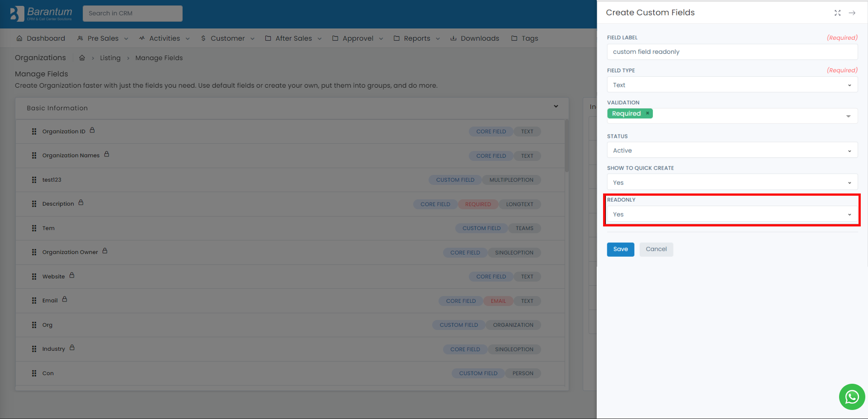Grab the drag handle beside test123

(x=34, y=180)
